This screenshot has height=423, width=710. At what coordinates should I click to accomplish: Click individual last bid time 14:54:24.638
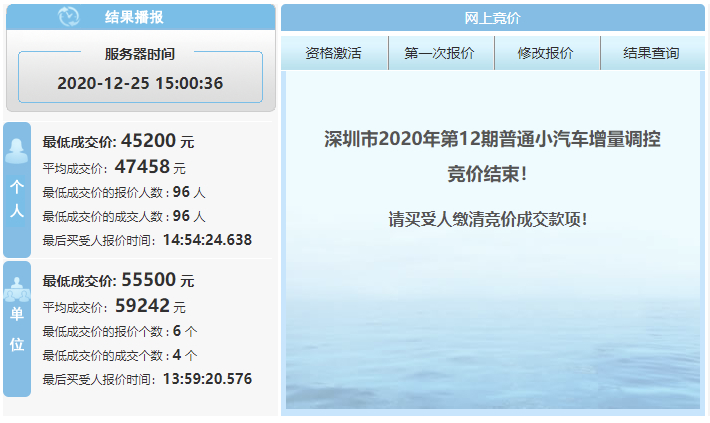click(207, 240)
